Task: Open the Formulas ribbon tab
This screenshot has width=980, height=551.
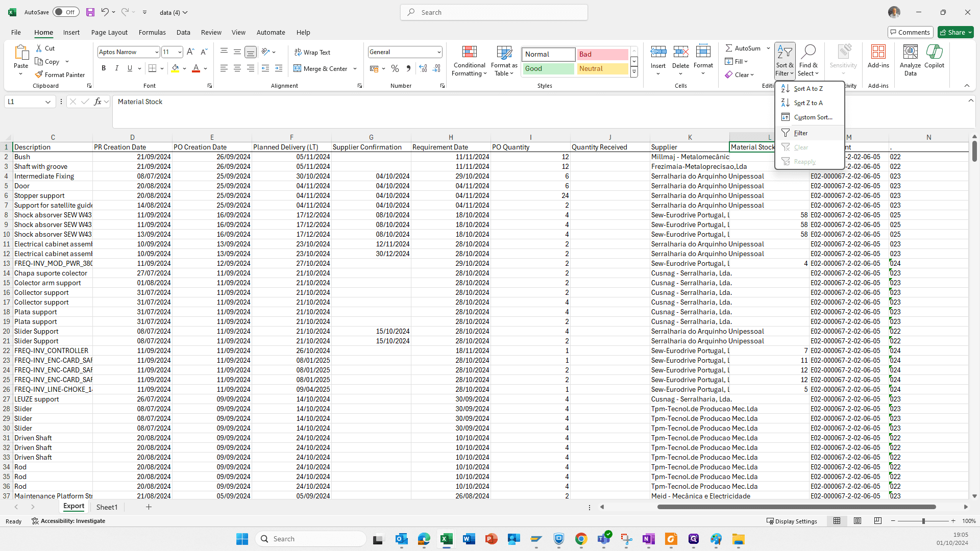Action: tap(152, 32)
